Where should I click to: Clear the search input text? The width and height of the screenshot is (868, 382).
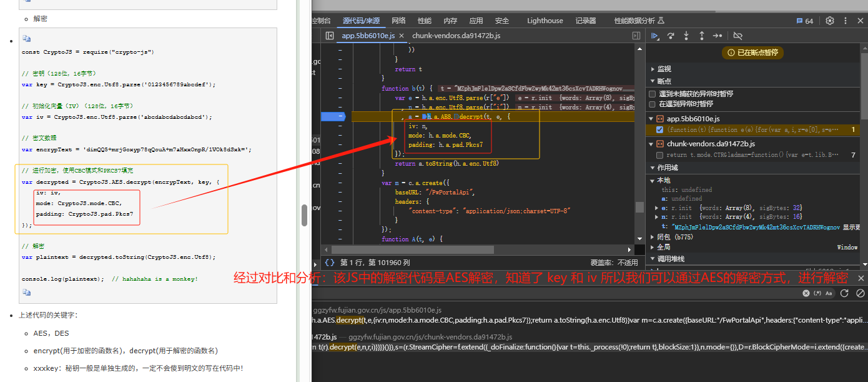click(805, 293)
